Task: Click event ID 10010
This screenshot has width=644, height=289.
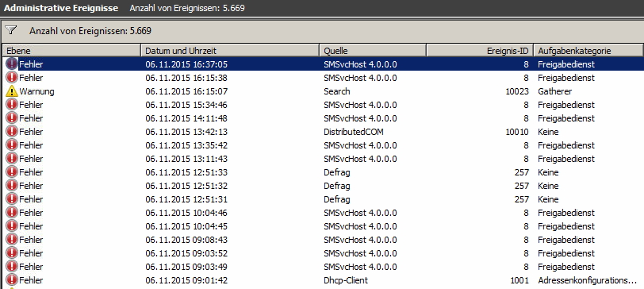Action: [x=517, y=132]
